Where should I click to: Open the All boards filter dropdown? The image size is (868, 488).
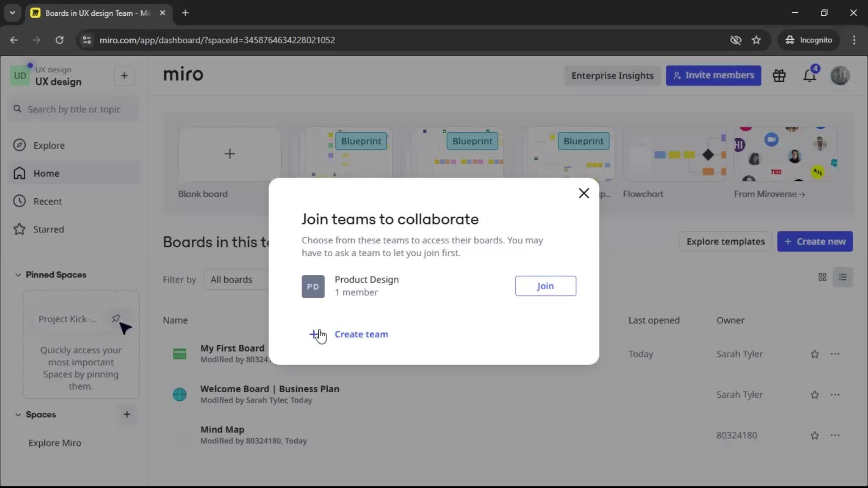tap(236, 280)
